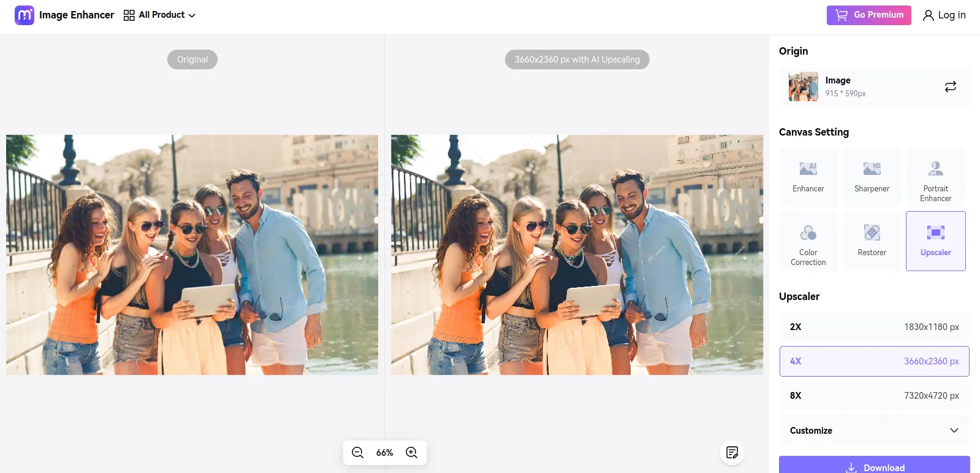The image size is (980, 473).
Task: Choose the 2X upscale option
Action: pos(875,327)
